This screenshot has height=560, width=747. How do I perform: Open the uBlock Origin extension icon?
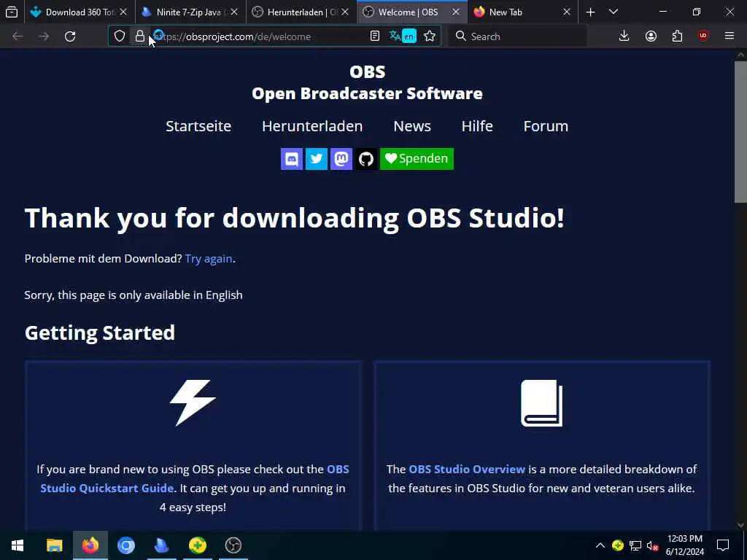pyautogui.click(x=703, y=36)
